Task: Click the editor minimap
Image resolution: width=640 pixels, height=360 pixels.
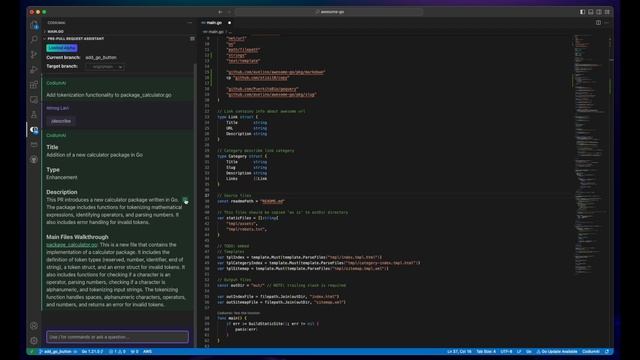Action: tap(591, 155)
